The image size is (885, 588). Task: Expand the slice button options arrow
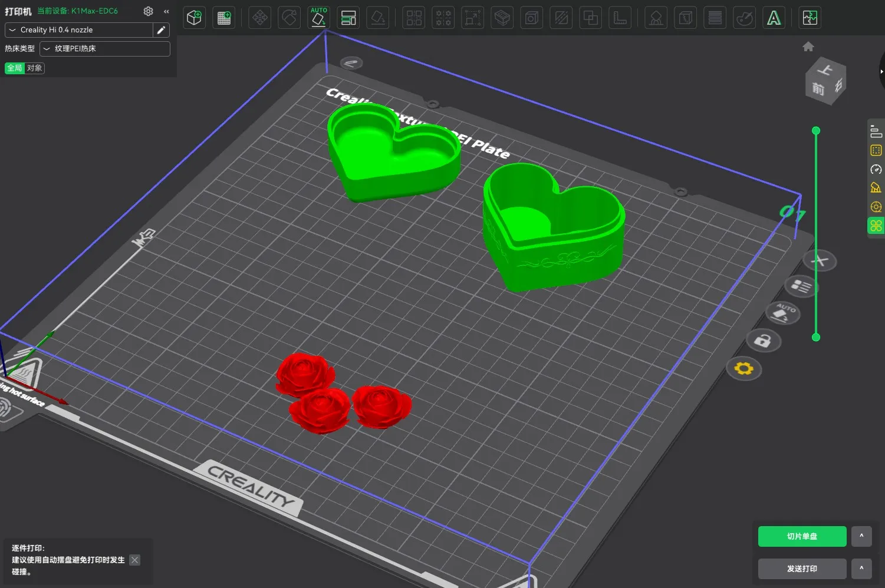[861, 537]
